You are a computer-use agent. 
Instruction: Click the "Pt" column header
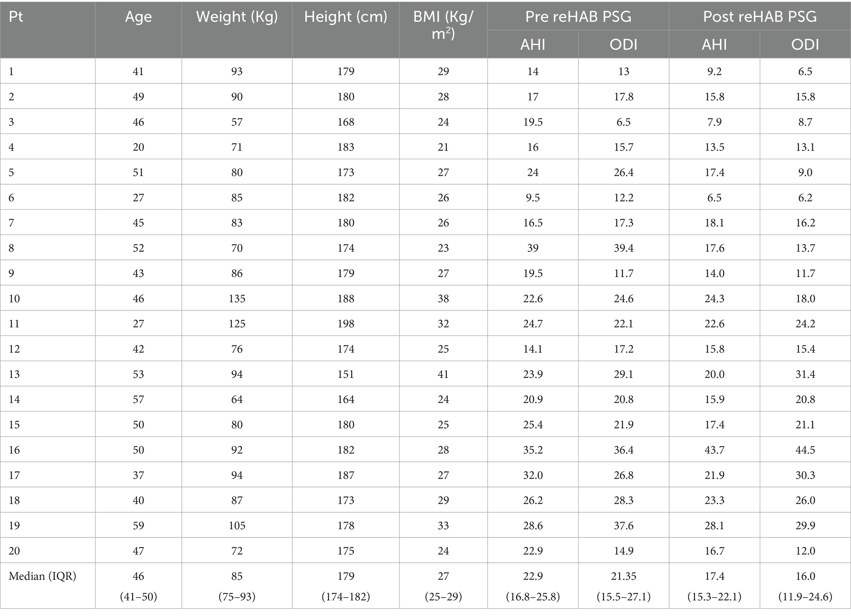click(16, 17)
